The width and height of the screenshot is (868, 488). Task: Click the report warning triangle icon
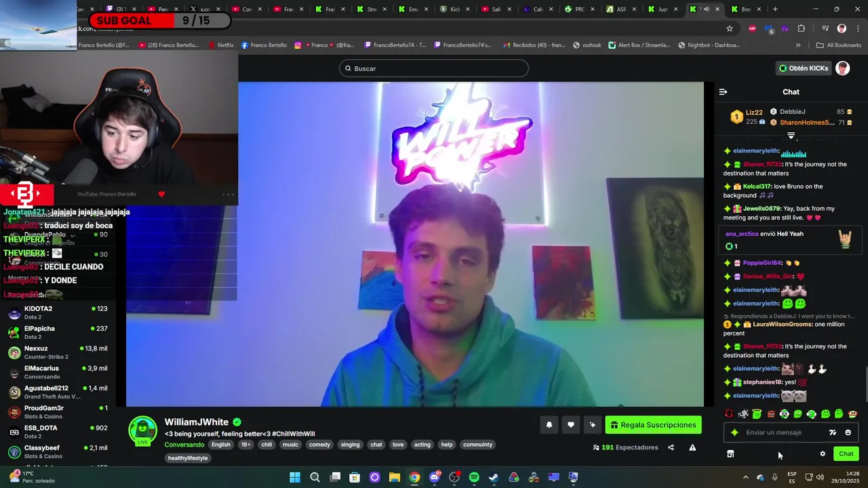pyautogui.click(x=692, y=447)
